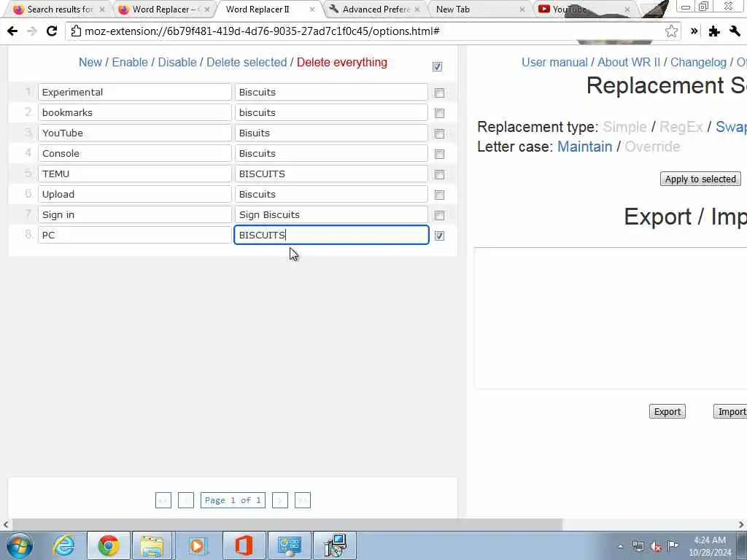Click Delete selected link

tap(247, 63)
